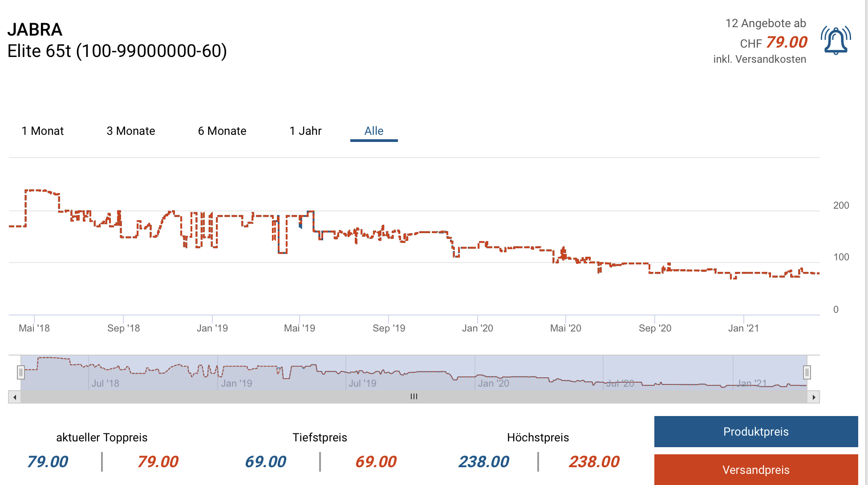This screenshot has height=485, width=868.
Task: Click the 12 Angebote ab text
Action: [766, 23]
